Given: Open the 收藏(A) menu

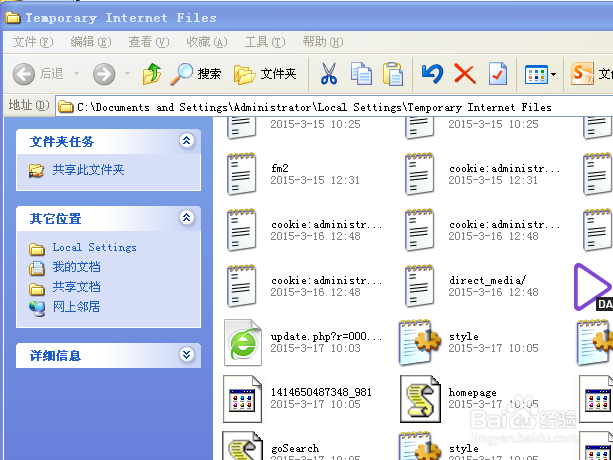Looking at the screenshot, I should [206, 41].
